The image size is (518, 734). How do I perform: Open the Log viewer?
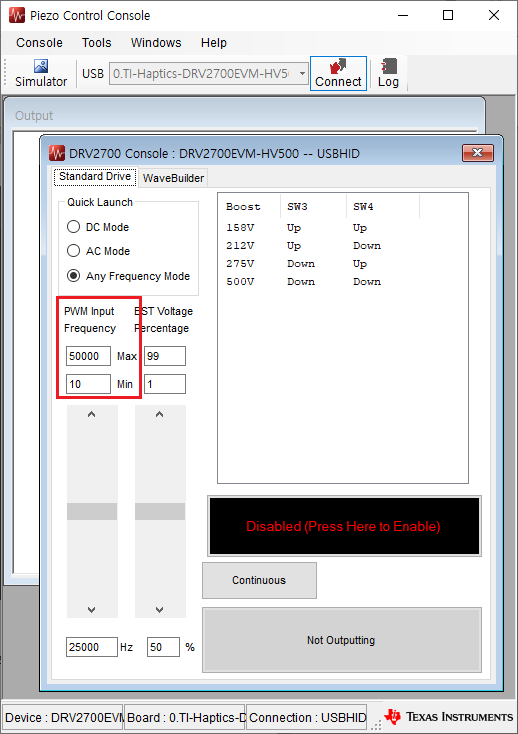(388, 73)
